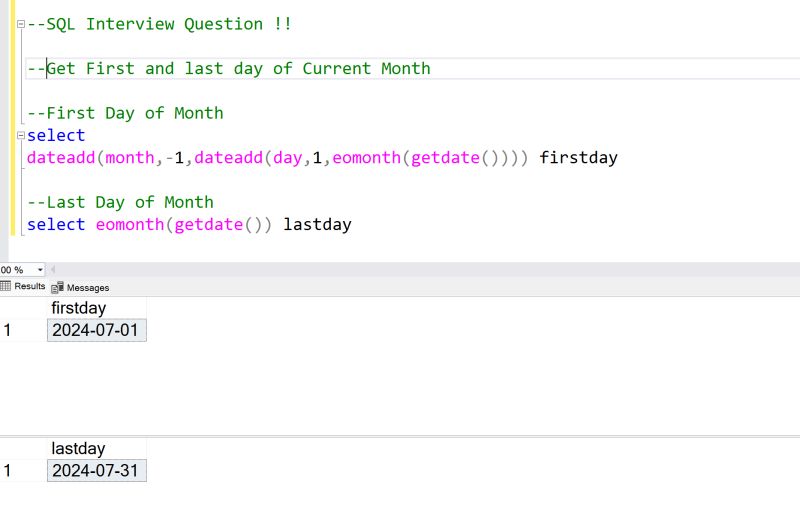Click the 2024-07-31 result cell
The image size is (800, 515).
[x=96, y=471]
